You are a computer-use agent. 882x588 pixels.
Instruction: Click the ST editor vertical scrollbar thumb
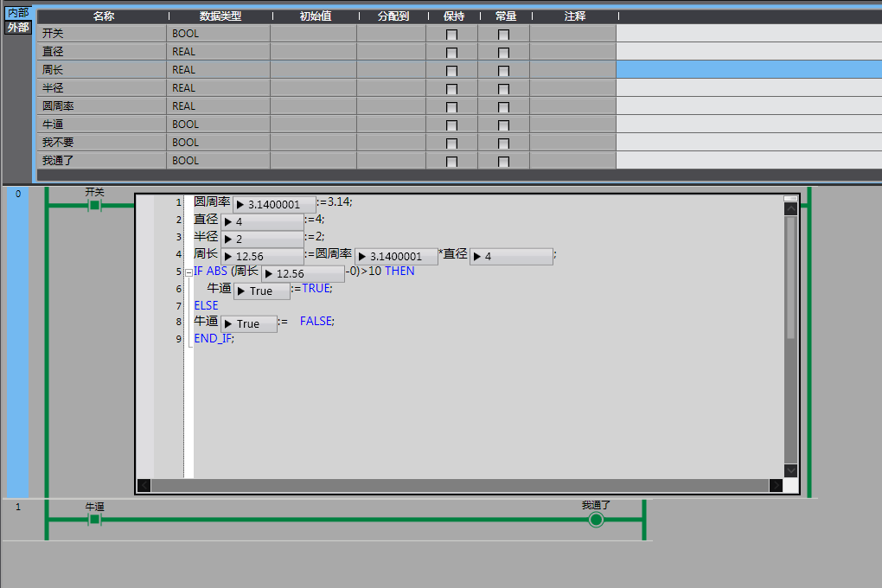tap(790, 277)
